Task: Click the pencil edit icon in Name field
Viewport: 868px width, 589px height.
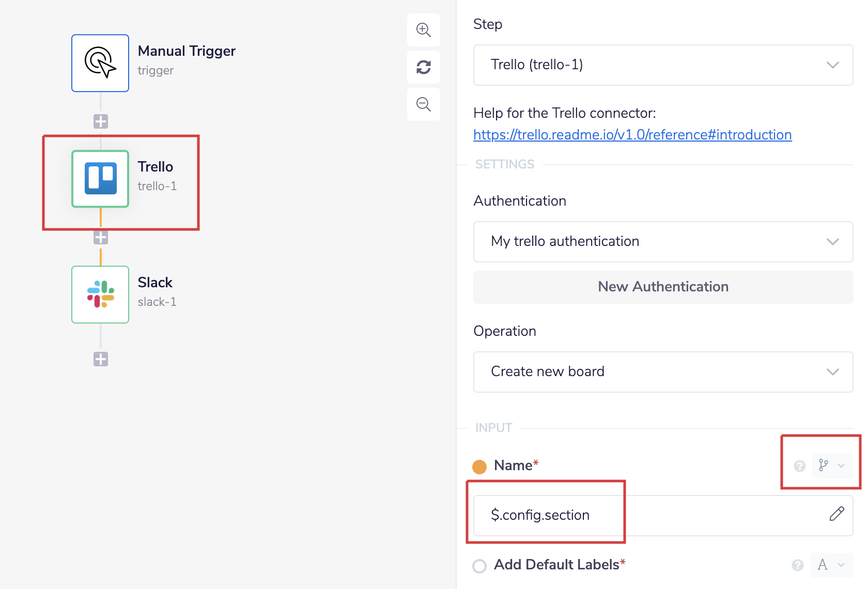Action: [x=836, y=514]
